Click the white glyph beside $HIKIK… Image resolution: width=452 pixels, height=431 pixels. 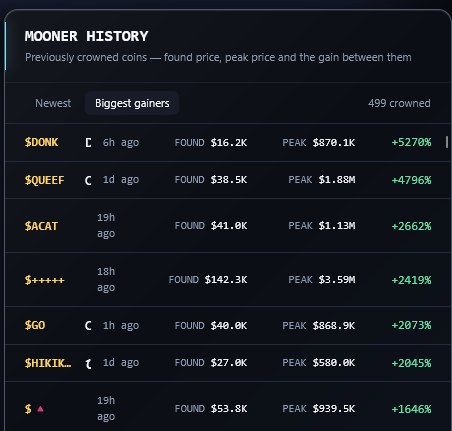[x=88, y=364]
